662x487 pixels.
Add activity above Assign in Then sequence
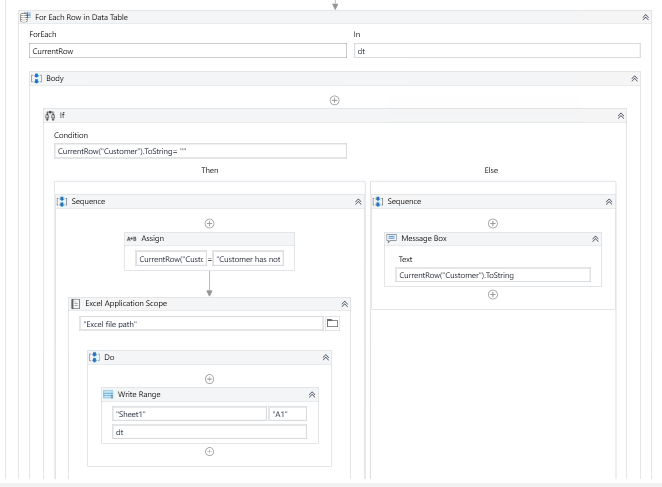click(x=209, y=223)
